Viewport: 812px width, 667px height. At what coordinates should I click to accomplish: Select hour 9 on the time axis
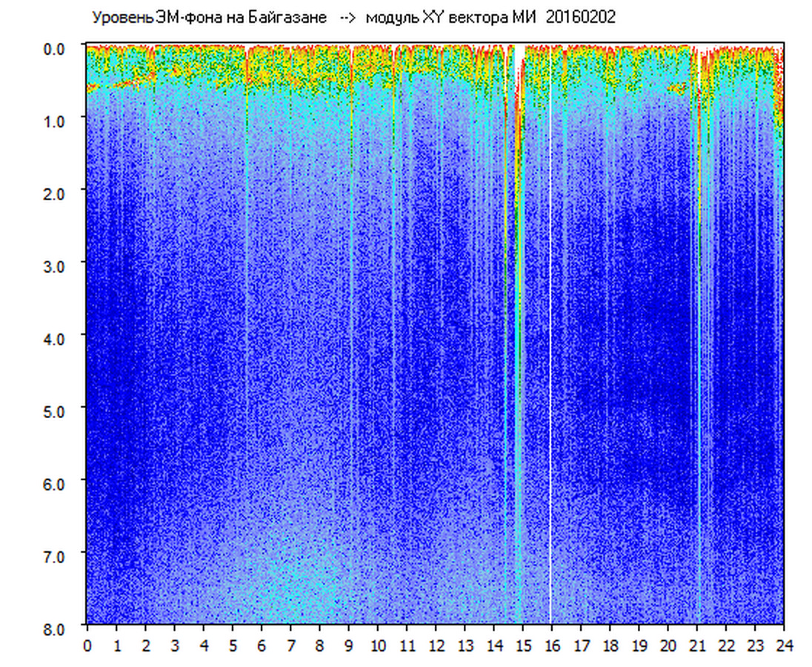(x=349, y=646)
